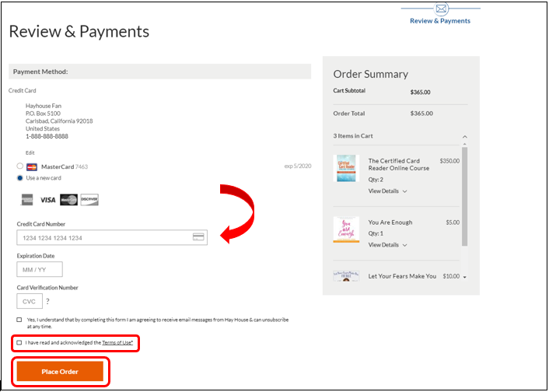Select the 'Use a new card' option

point(19,178)
